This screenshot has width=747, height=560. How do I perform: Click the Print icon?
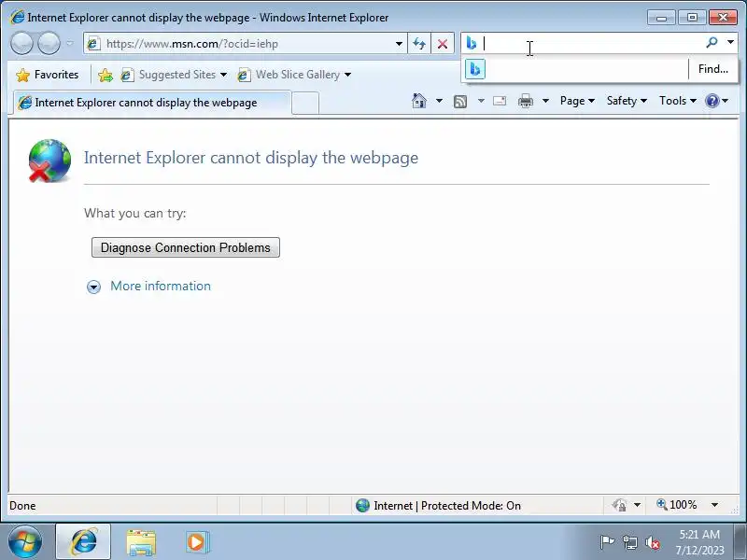click(526, 101)
